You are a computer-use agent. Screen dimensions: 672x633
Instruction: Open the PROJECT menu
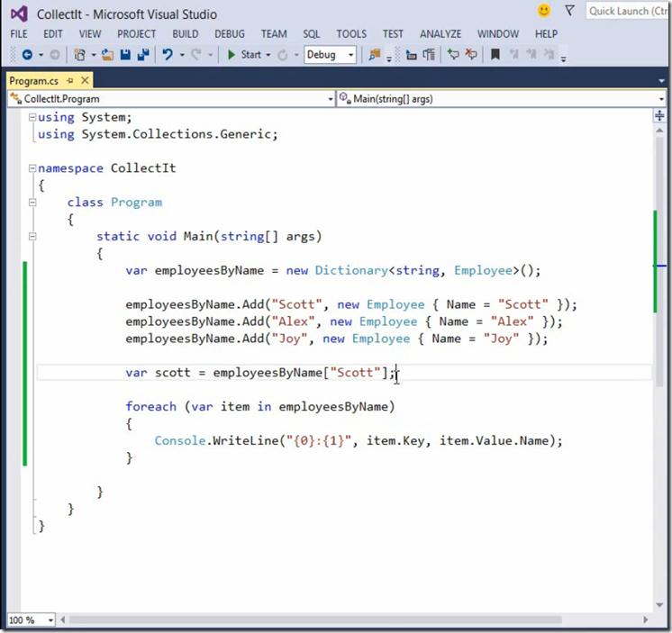click(137, 34)
